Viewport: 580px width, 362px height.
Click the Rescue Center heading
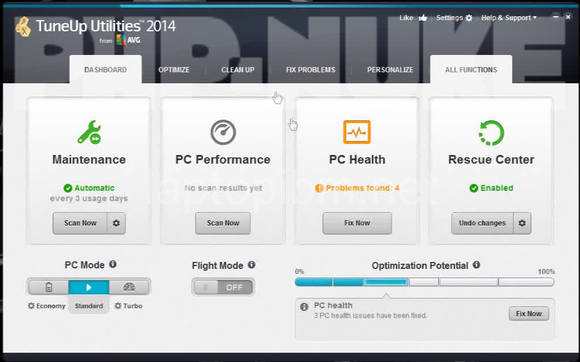click(491, 160)
